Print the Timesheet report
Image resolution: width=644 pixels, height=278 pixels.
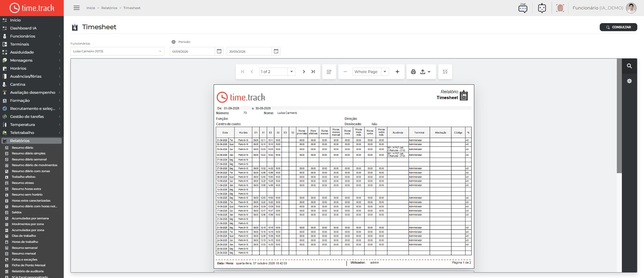pyautogui.click(x=413, y=72)
